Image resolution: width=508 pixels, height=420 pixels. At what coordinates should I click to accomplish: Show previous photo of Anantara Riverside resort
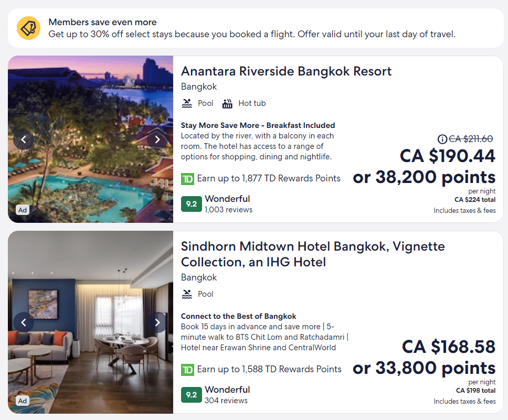click(24, 139)
